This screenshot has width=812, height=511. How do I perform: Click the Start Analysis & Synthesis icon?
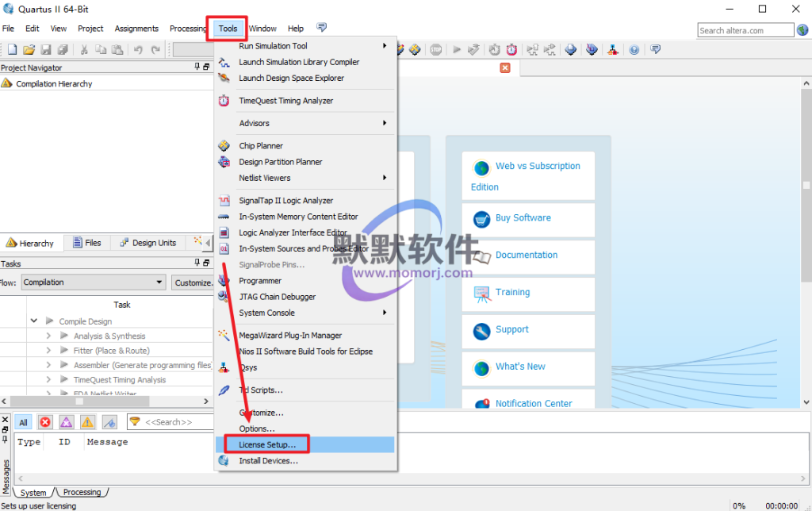pyautogui.click(x=473, y=50)
